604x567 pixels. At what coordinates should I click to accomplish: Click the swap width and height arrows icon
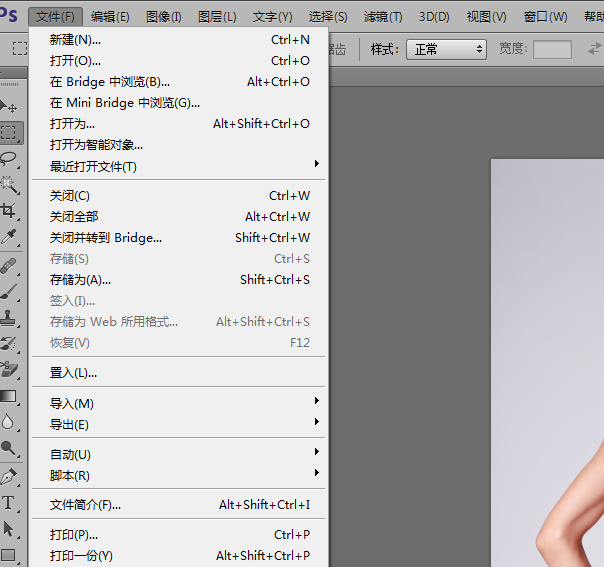(x=595, y=49)
